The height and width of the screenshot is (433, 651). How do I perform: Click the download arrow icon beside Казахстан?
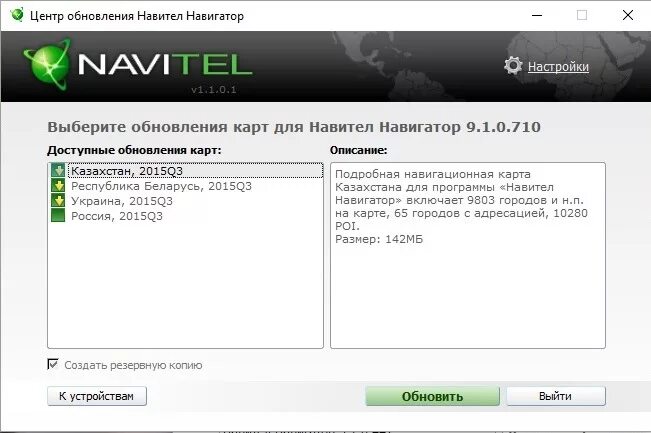[58, 171]
